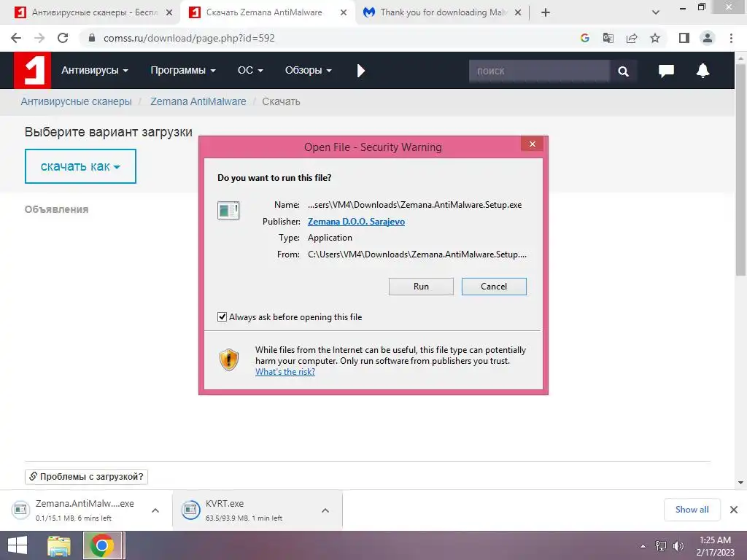Click the red Comss site logo
The image size is (747, 560).
tap(32, 71)
